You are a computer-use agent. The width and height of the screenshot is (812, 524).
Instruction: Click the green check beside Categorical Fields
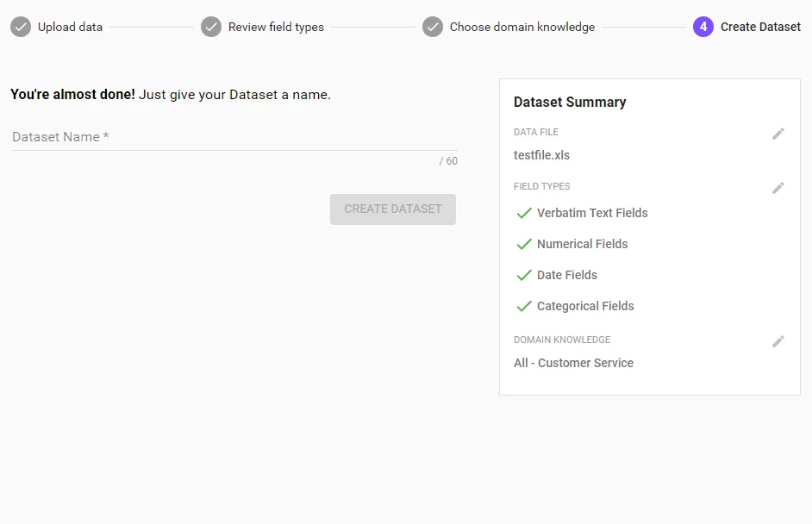click(x=524, y=306)
